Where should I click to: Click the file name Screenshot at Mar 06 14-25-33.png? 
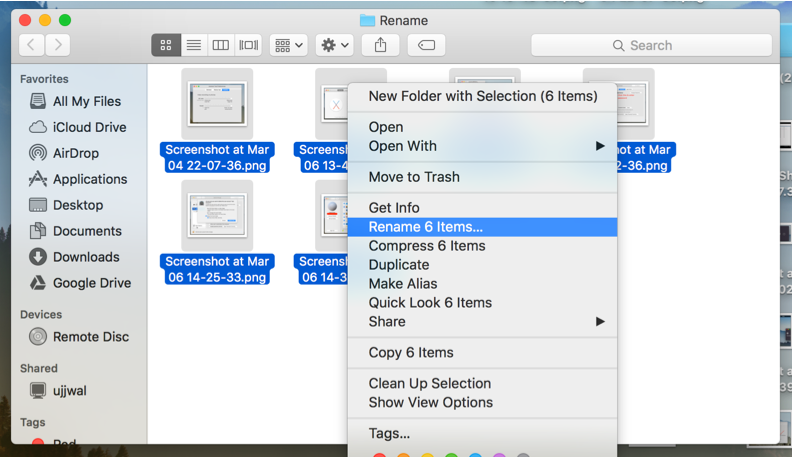point(217,269)
